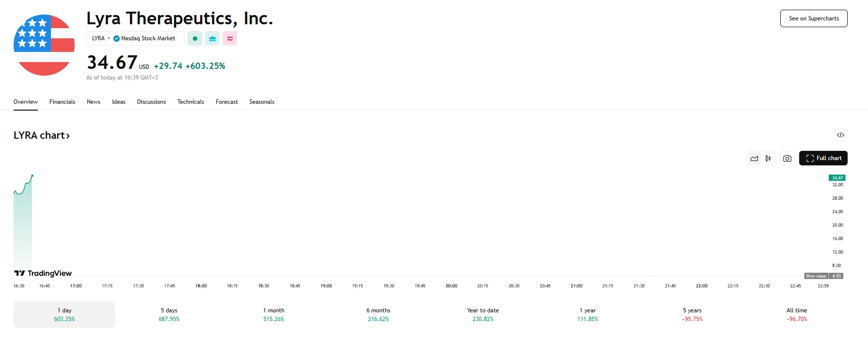Click the green market-open status dot icon
868x340 pixels.
click(195, 38)
